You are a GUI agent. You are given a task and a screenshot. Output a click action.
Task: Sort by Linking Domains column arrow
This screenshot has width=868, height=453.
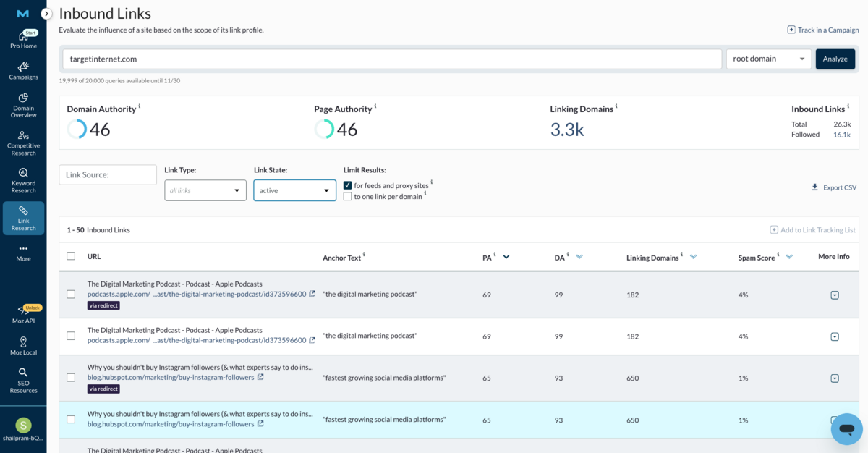(x=694, y=257)
